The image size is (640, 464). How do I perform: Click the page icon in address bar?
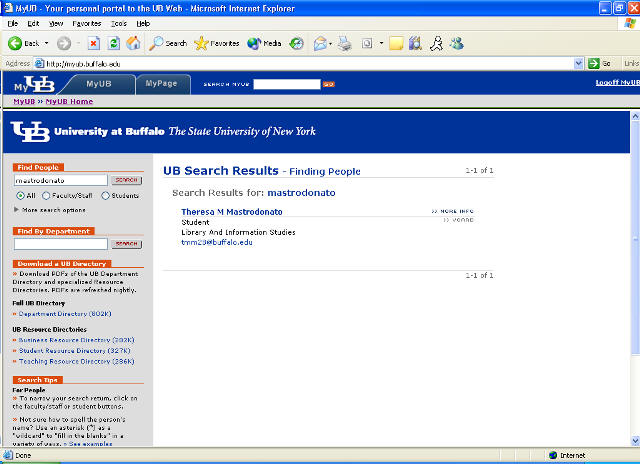(x=39, y=64)
